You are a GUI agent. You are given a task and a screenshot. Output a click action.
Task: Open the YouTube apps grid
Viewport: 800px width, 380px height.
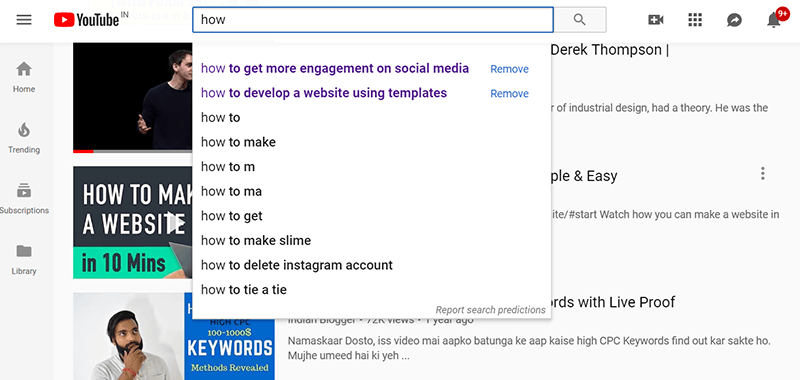pyautogui.click(x=695, y=20)
